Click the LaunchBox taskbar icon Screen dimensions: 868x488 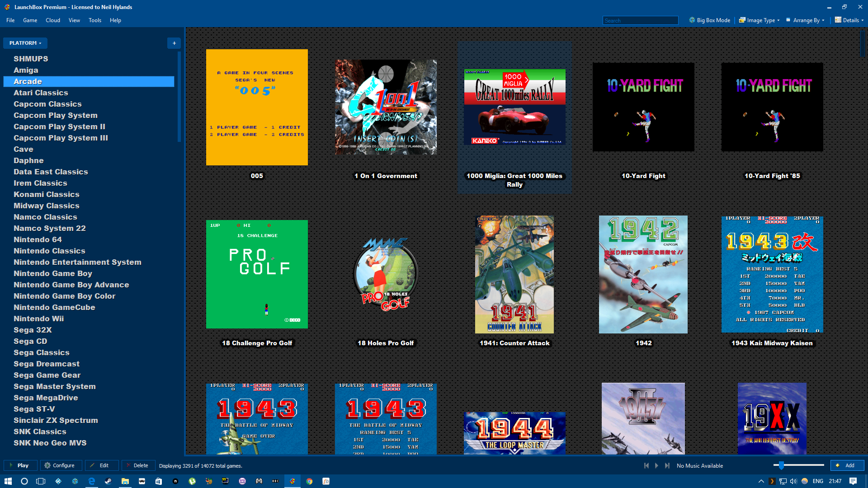tap(292, 481)
